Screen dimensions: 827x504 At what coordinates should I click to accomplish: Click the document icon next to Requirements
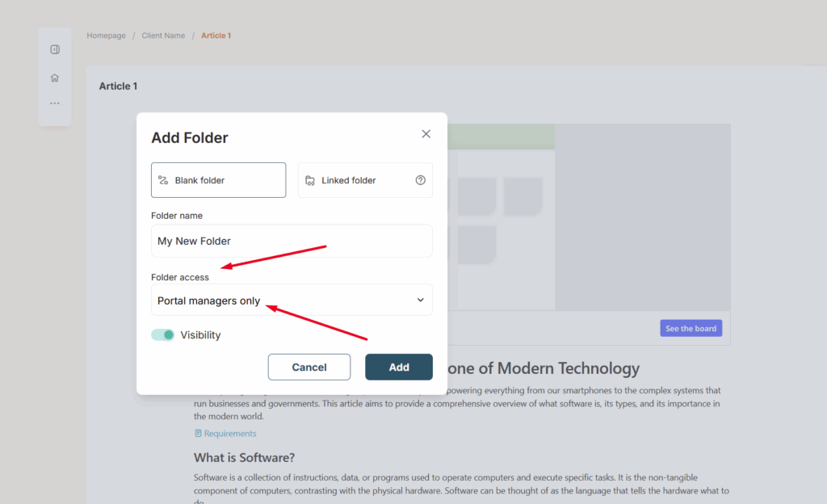pyautogui.click(x=198, y=434)
